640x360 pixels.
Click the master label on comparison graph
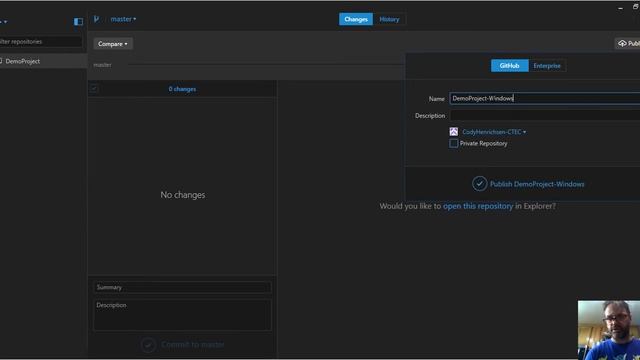point(102,65)
